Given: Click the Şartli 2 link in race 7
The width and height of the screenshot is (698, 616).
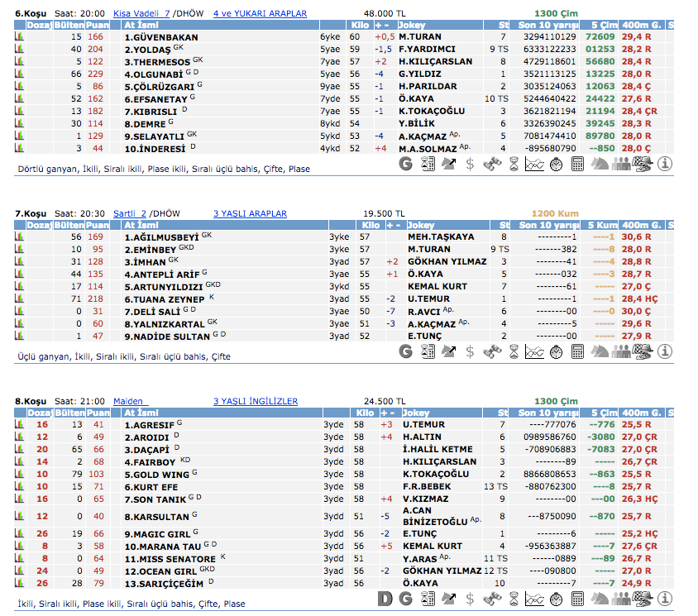Looking at the screenshot, I should pyautogui.click(x=130, y=213).
